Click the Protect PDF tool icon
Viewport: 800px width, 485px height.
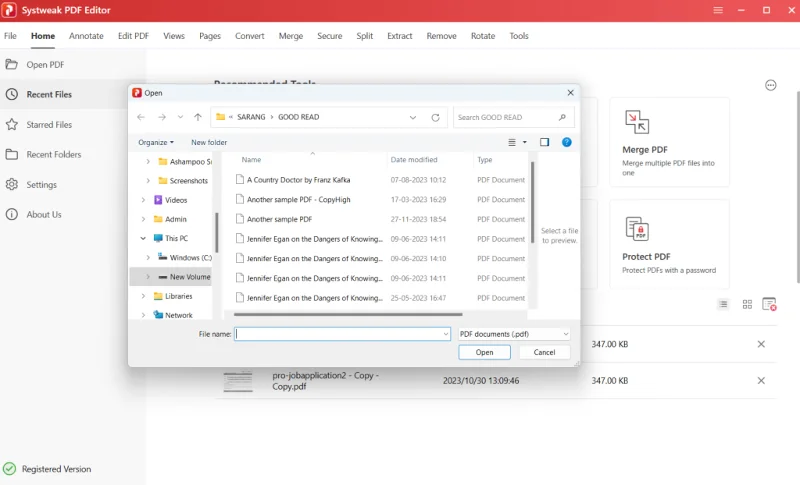click(637, 229)
